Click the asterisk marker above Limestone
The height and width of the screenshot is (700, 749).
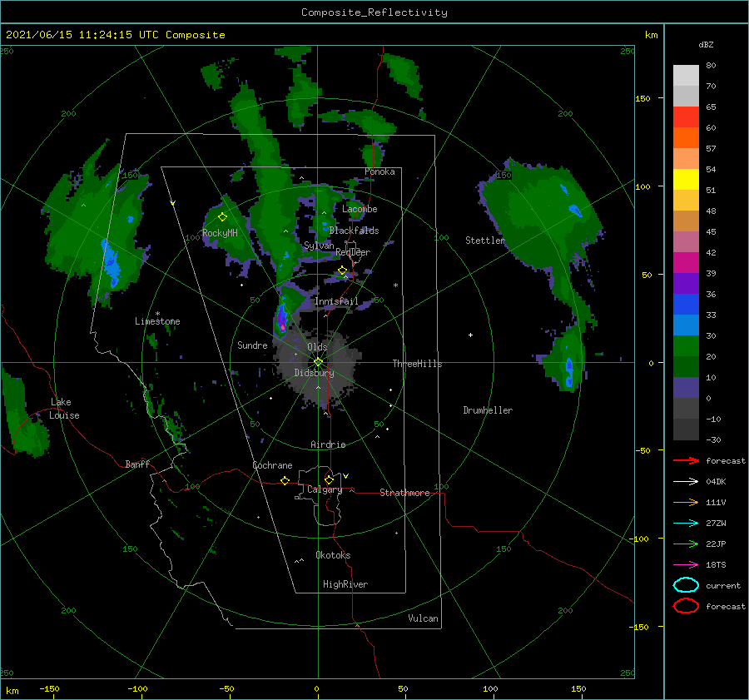coord(157,314)
